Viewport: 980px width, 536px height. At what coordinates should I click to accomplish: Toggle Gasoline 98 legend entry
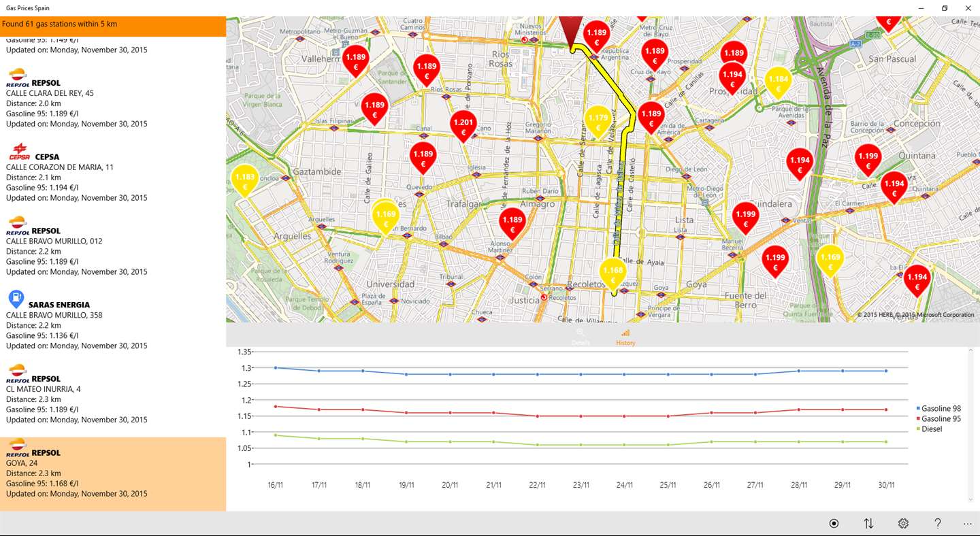coord(938,409)
